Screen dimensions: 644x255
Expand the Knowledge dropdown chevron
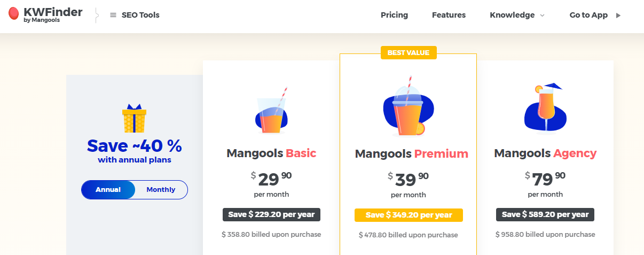click(x=543, y=16)
